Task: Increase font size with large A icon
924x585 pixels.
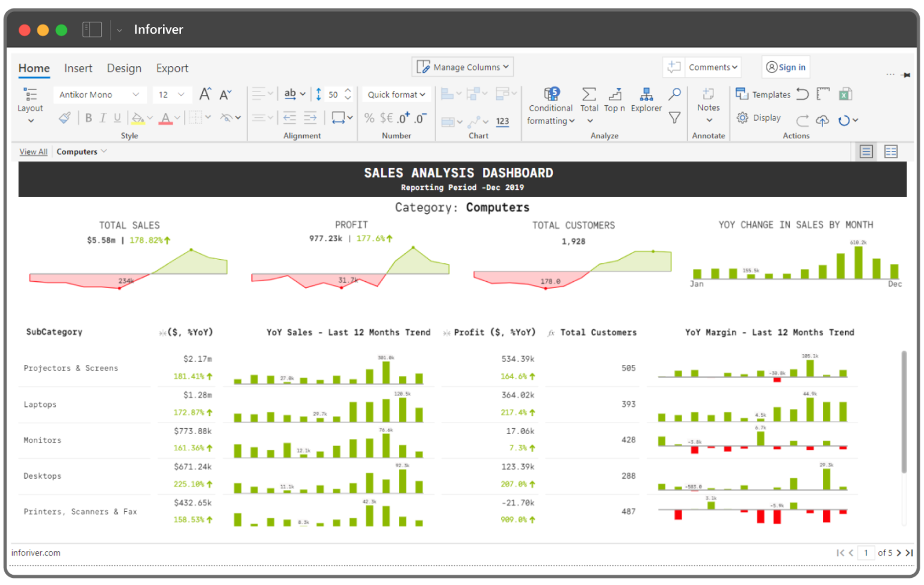Action: pos(205,94)
